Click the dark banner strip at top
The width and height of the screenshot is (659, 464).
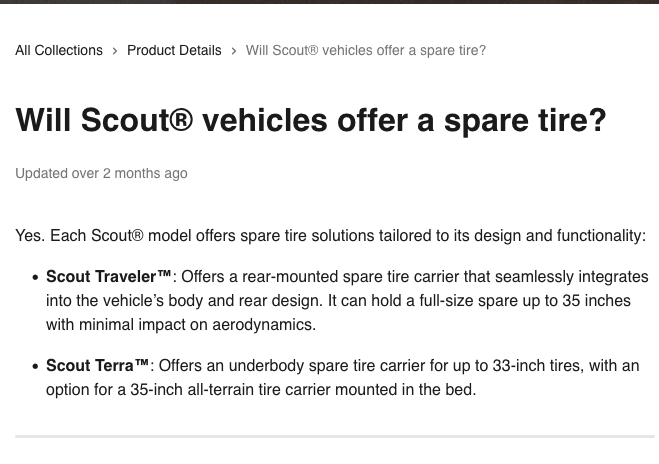point(329,2)
